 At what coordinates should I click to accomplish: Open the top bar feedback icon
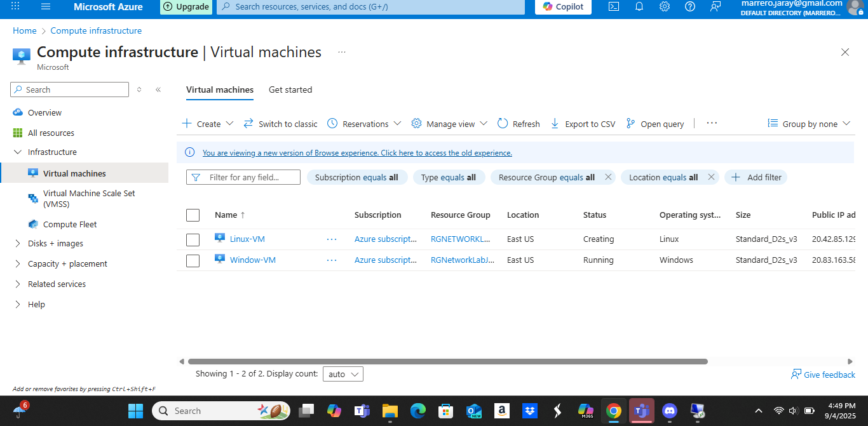pyautogui.click(x=715, y=6)
